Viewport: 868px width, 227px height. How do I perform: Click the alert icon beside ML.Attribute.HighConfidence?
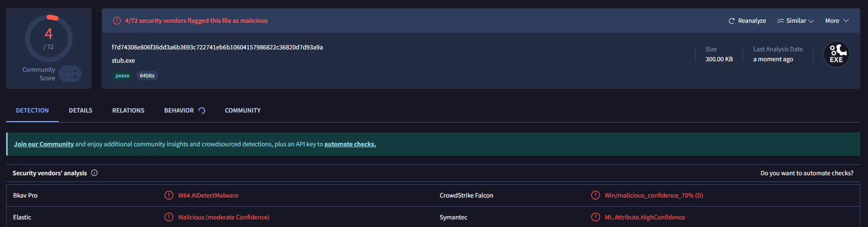[x=596, y=217]
